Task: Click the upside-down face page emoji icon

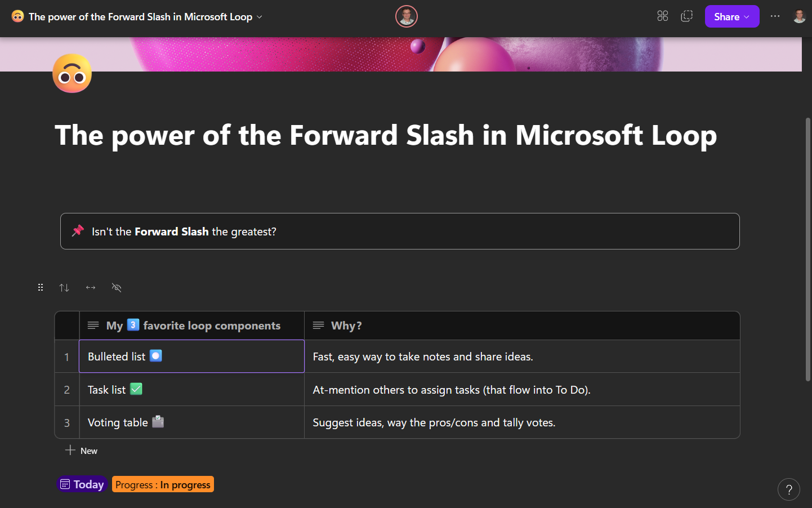Action: 72,73
